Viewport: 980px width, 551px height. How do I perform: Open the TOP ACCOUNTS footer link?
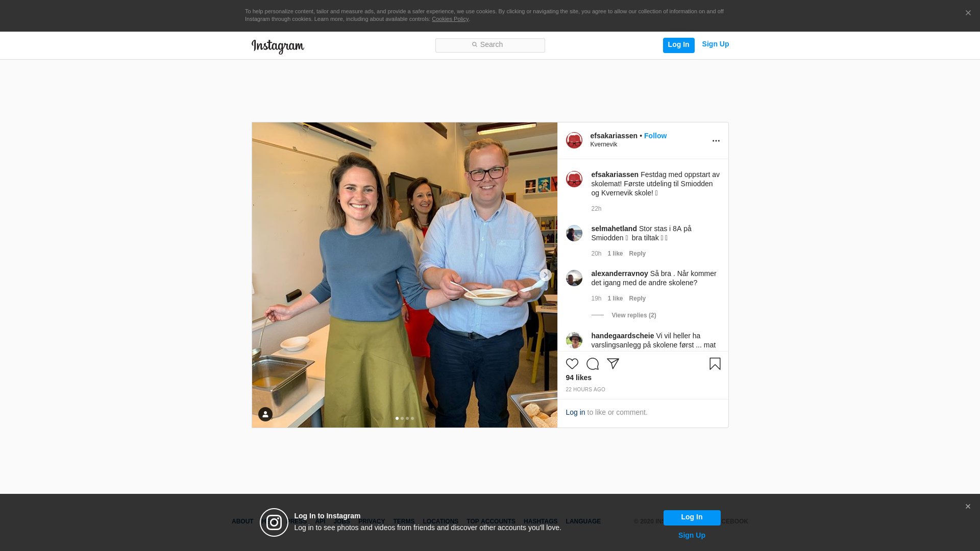[x=491, y=521]
